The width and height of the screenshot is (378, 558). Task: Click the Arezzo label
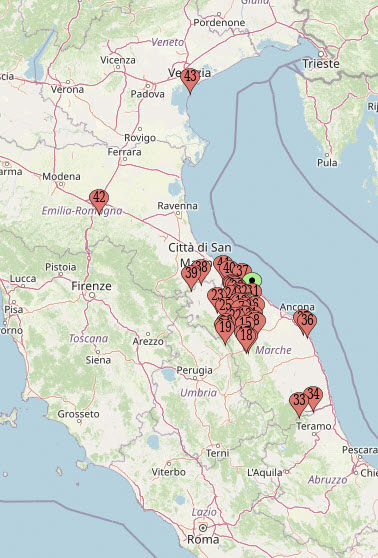point(148,341)
